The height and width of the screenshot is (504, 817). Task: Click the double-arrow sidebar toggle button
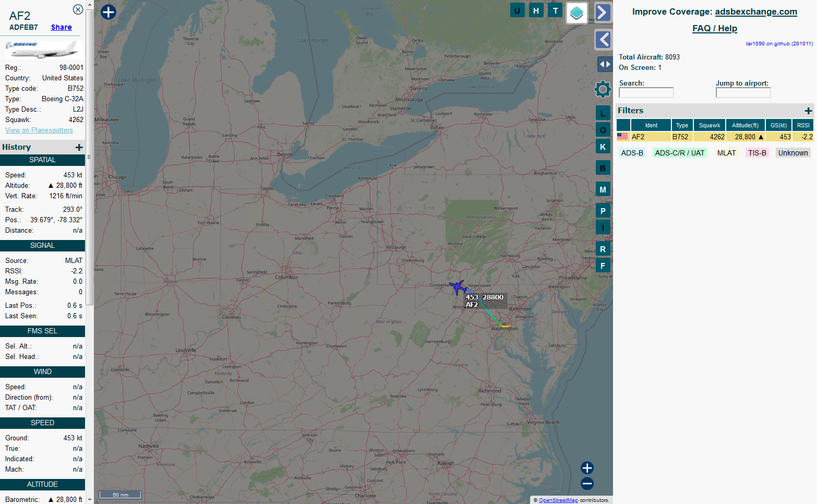(x=605, y=64)
